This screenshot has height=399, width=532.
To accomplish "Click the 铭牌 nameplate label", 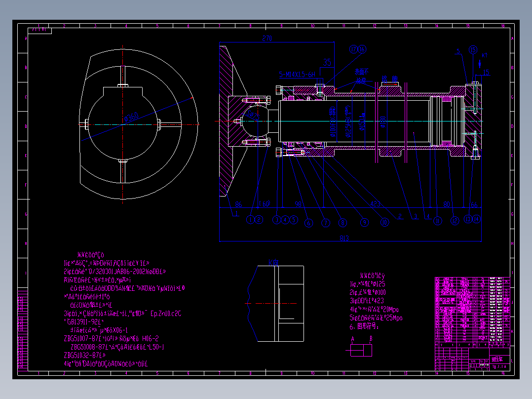I will [390, 79].
